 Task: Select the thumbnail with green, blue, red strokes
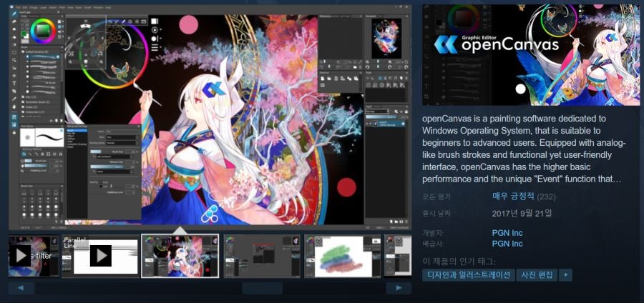(343, 256)
